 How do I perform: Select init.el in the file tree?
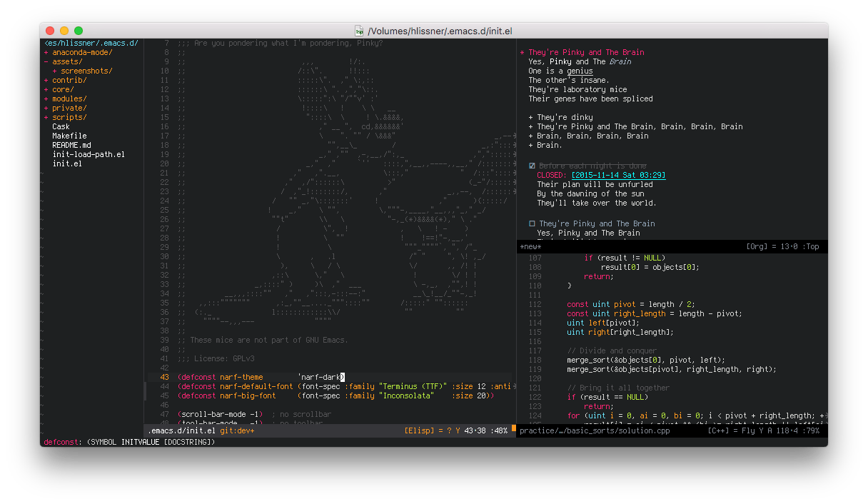coord(67,163)
